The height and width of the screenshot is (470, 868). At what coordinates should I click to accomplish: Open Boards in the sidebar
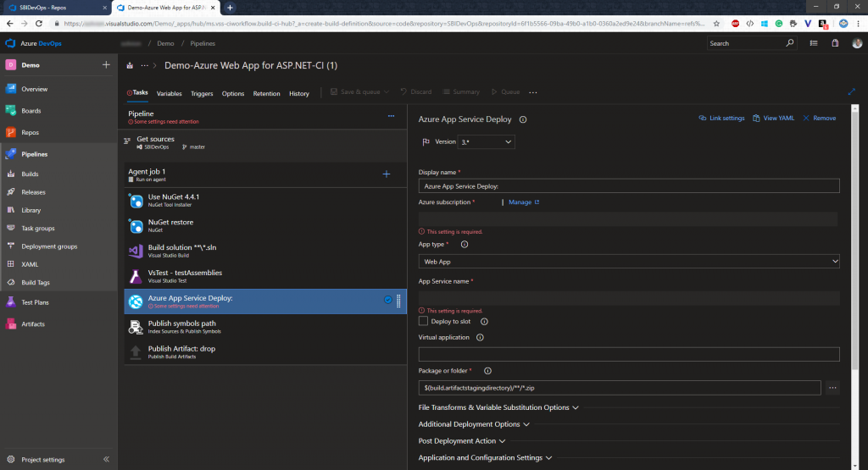(x=31, y=111)
